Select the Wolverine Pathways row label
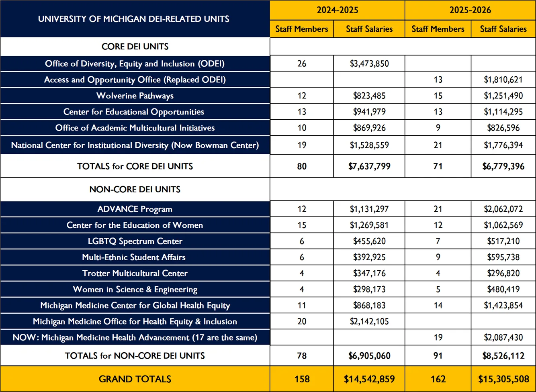 [135, 96]
